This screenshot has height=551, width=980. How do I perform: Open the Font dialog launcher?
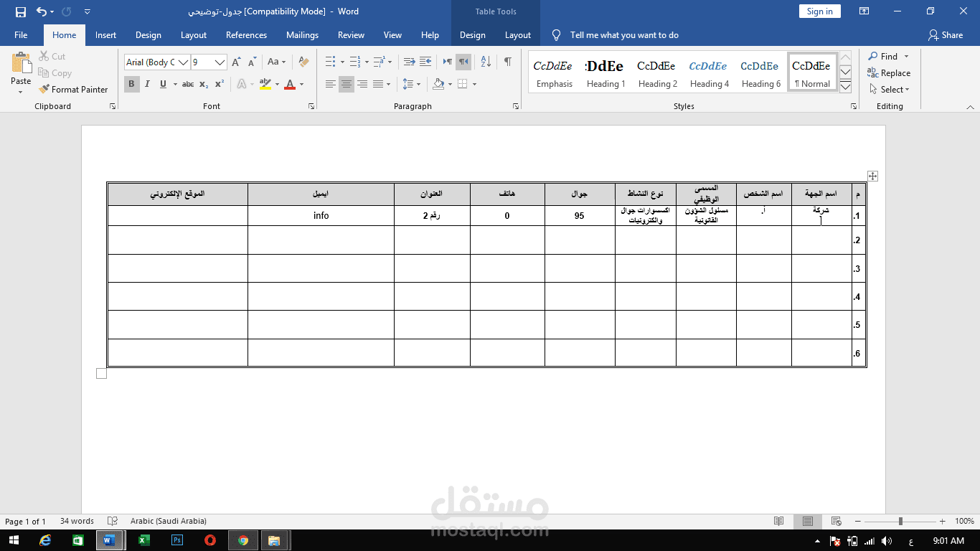tap(311, 106)
